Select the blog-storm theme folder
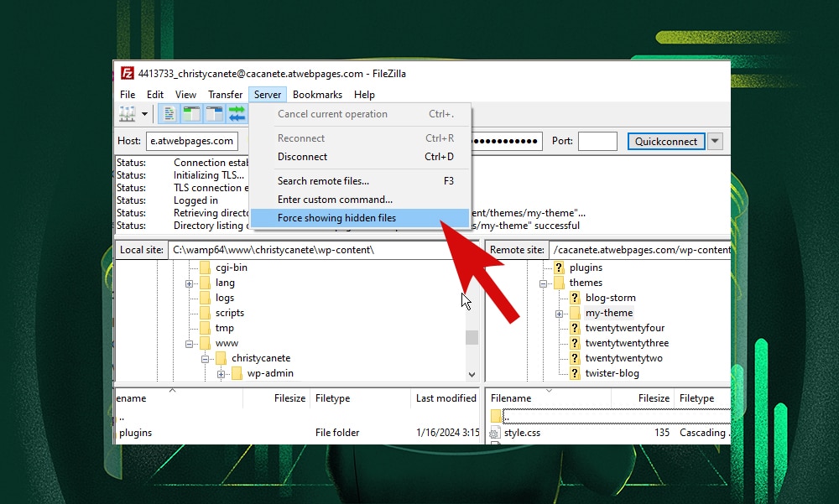Screen dimensions: 839x504 [610, 297]
